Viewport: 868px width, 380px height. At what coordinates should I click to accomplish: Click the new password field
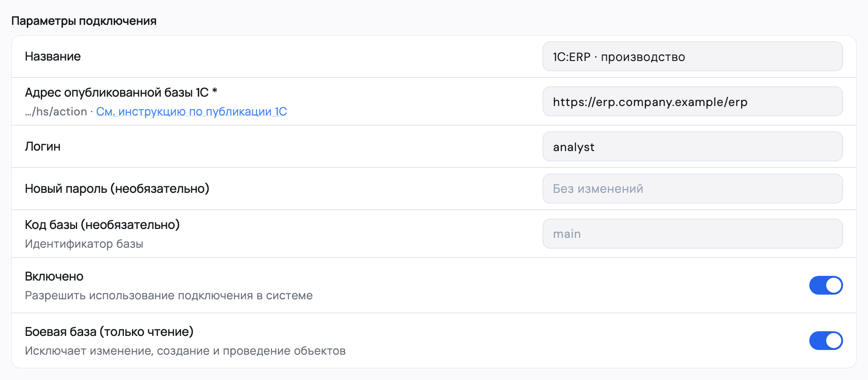point(692,189)
